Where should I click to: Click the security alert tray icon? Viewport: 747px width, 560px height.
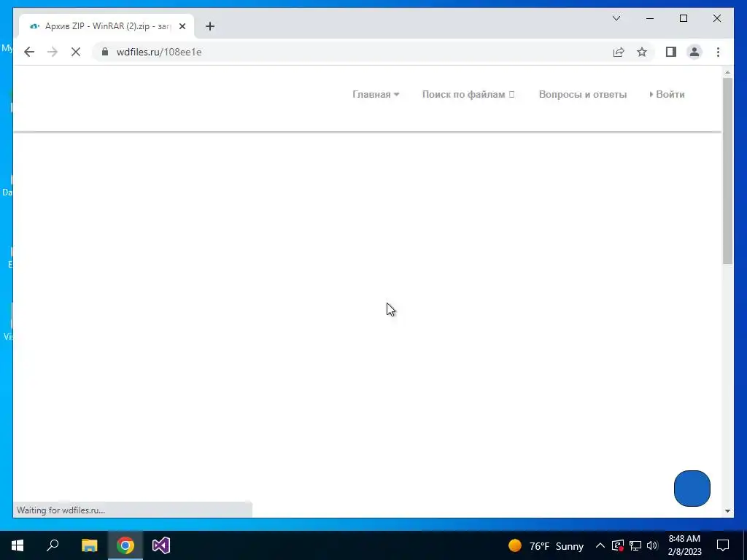[617, 545]
